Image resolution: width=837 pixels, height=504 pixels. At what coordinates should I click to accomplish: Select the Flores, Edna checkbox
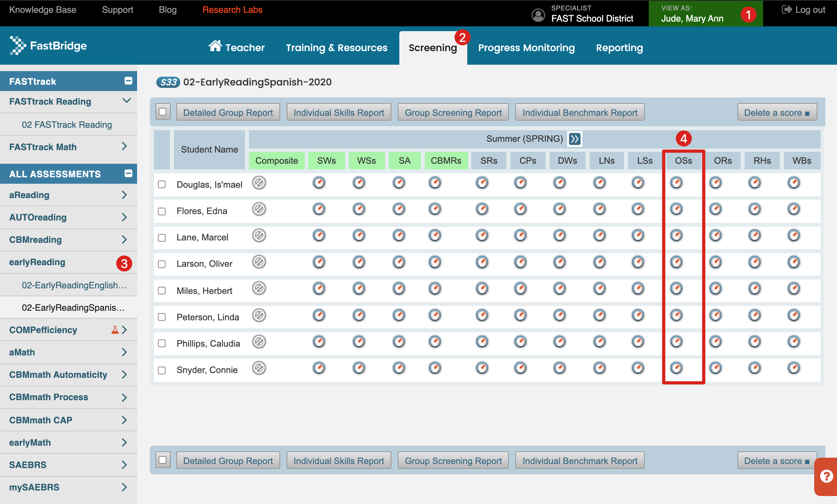coord(162,211)
